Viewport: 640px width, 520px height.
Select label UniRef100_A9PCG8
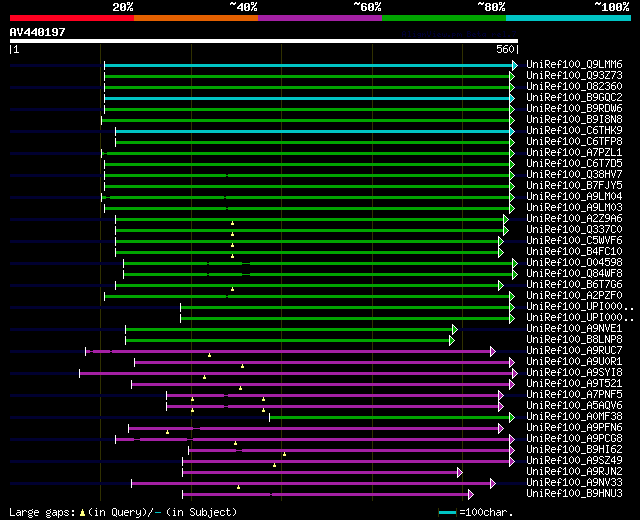point(574,439)
